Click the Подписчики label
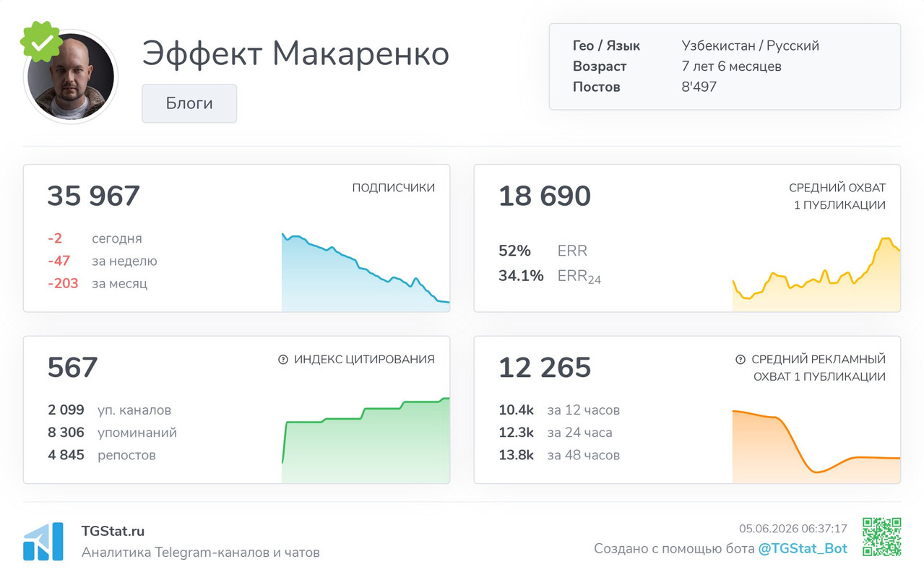Screen dimensions: 924x580 click(x=394, y=188)
